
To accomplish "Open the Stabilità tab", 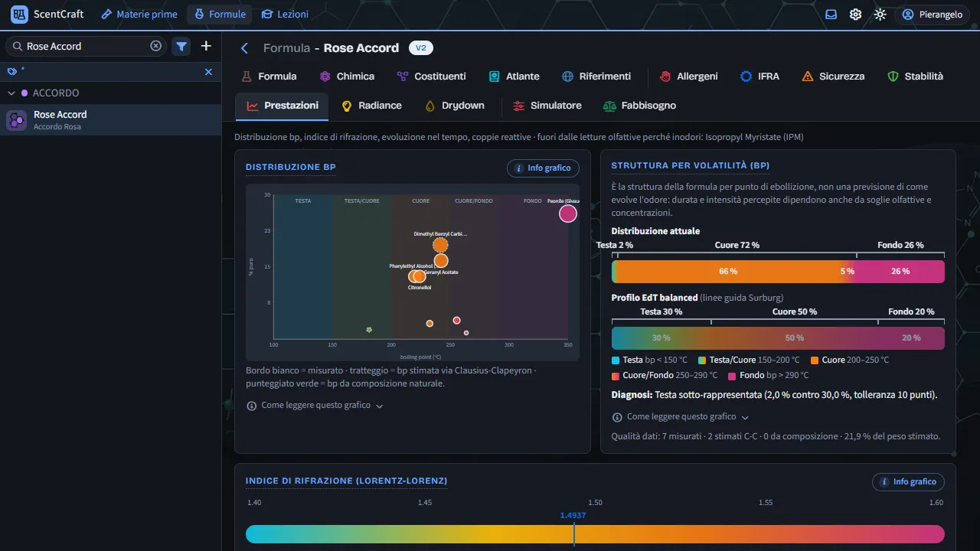I will (x=915, y=77).
